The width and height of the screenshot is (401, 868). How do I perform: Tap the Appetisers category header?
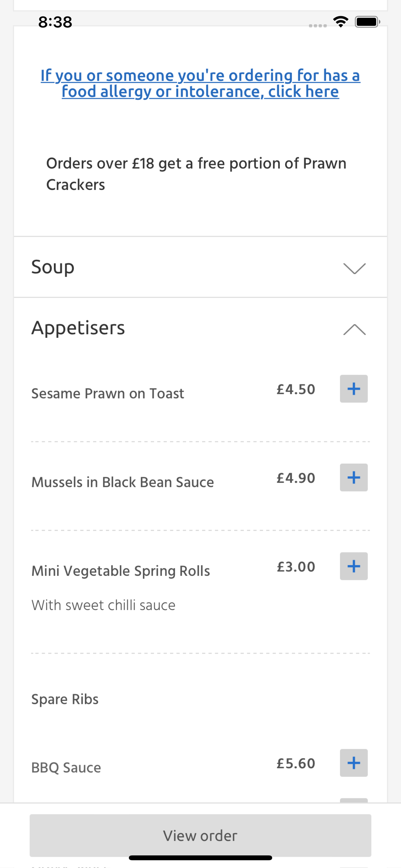coord(200,328)
